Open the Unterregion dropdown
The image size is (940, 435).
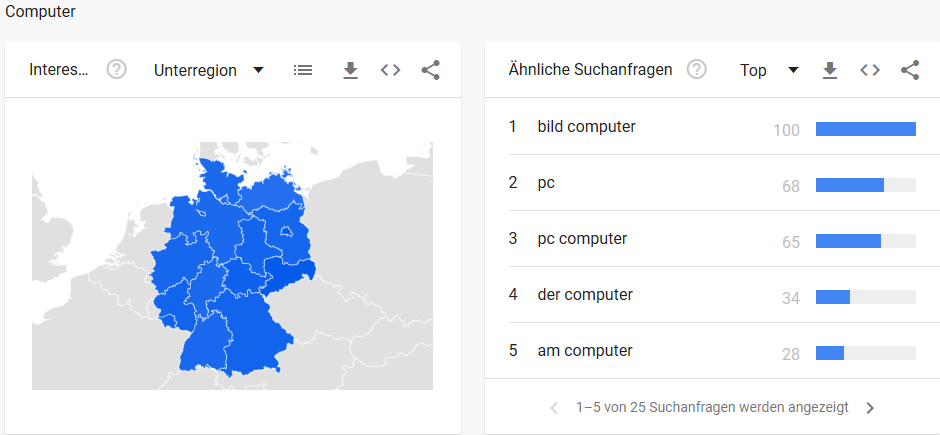coord(209,70)
